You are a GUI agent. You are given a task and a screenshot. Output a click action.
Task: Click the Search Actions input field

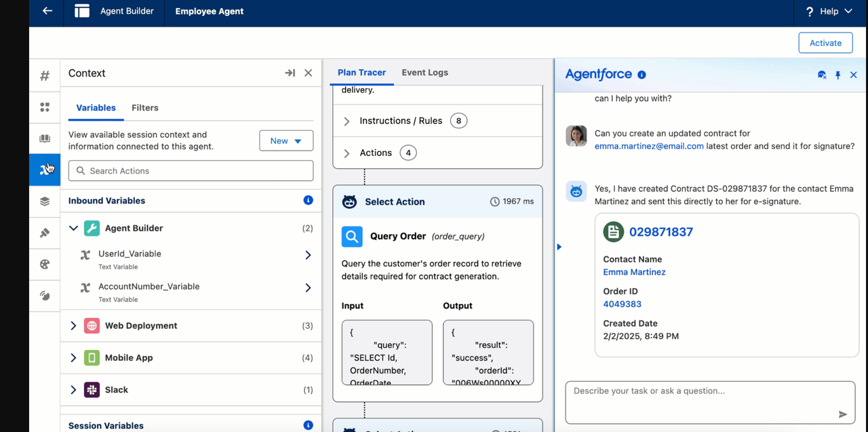pos(191,171)
